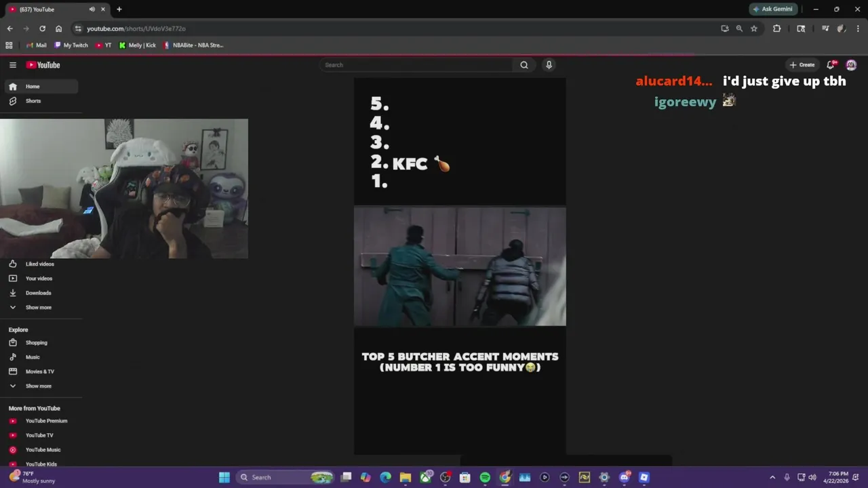Go to the browser home page
The height and width of the screenshot is (488, 868).
(59, 28)
